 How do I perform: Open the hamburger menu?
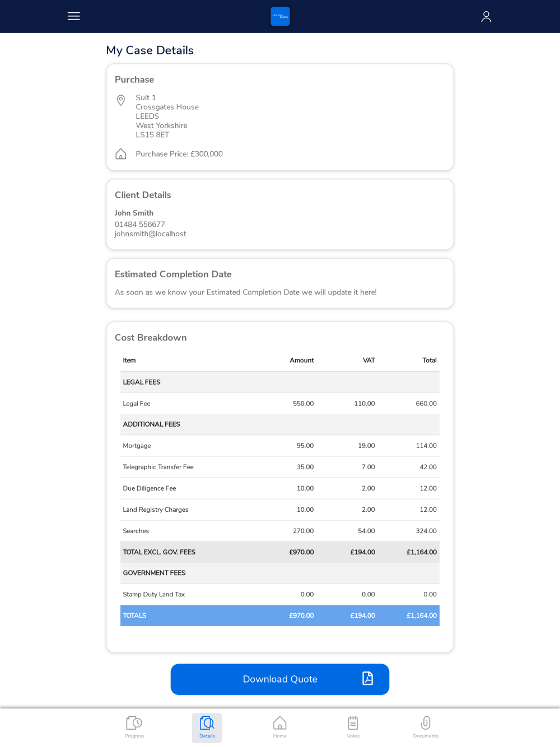pos(73,16)
